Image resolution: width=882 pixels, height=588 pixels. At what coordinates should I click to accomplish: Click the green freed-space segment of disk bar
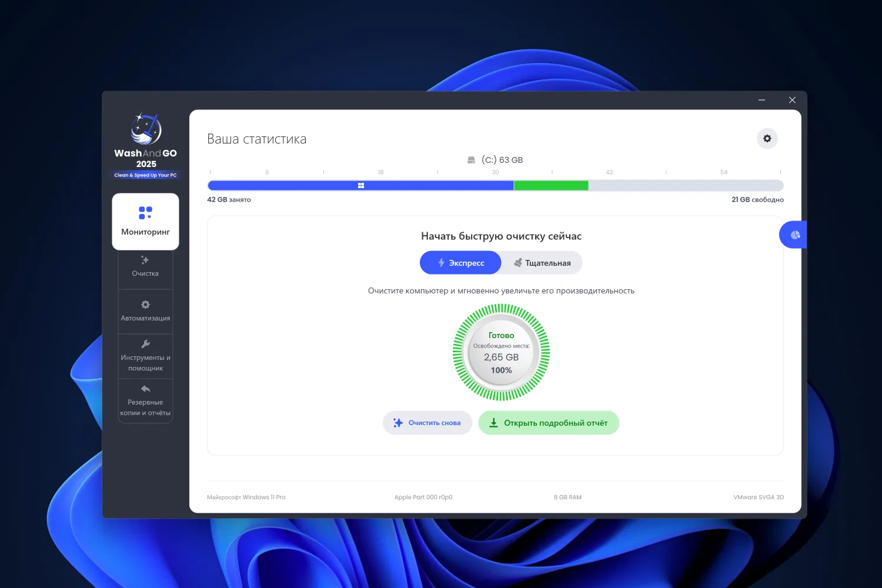551,185
